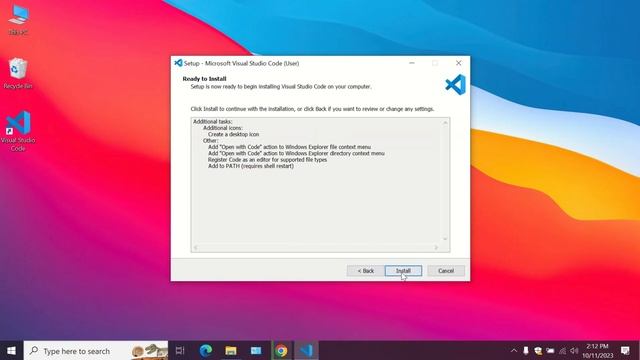This screenshot has height=360, width=640.
Task: Select the Recycle Bin desktop icon
Action: click(x=18, y=73)
